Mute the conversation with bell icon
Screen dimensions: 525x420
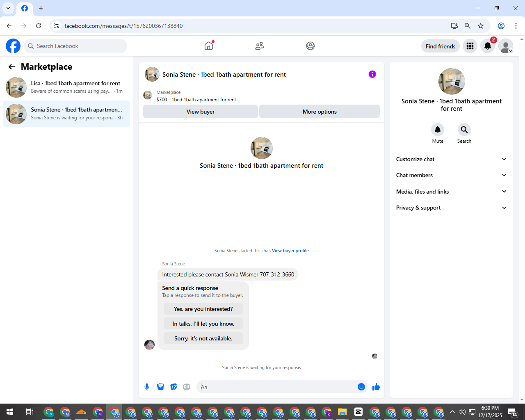tap(438, 130)
